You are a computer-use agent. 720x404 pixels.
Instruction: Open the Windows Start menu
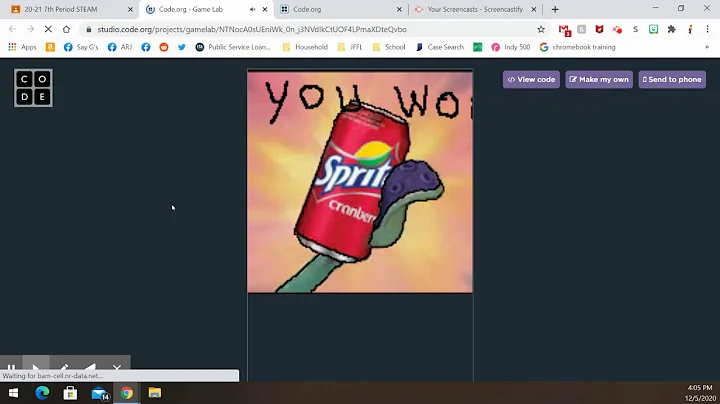[x=13, y=393]
